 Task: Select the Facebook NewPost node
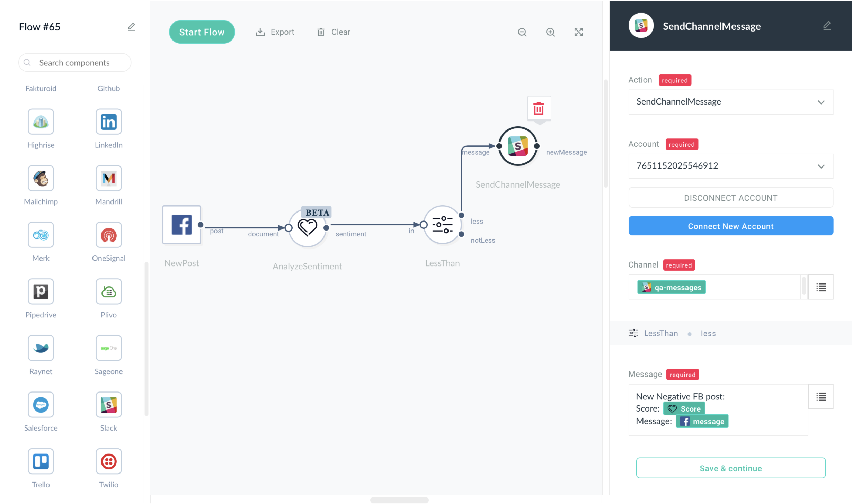(x=181, y=225)
